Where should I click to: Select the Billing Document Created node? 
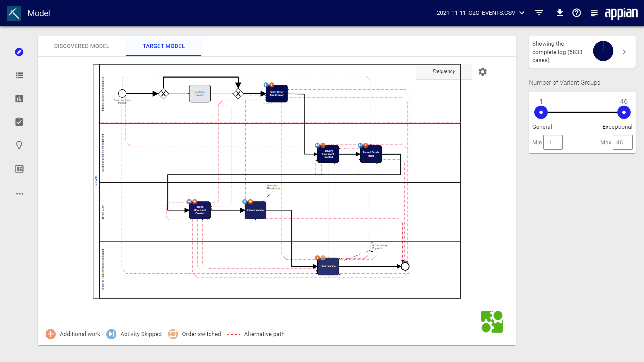coord(200,210)
